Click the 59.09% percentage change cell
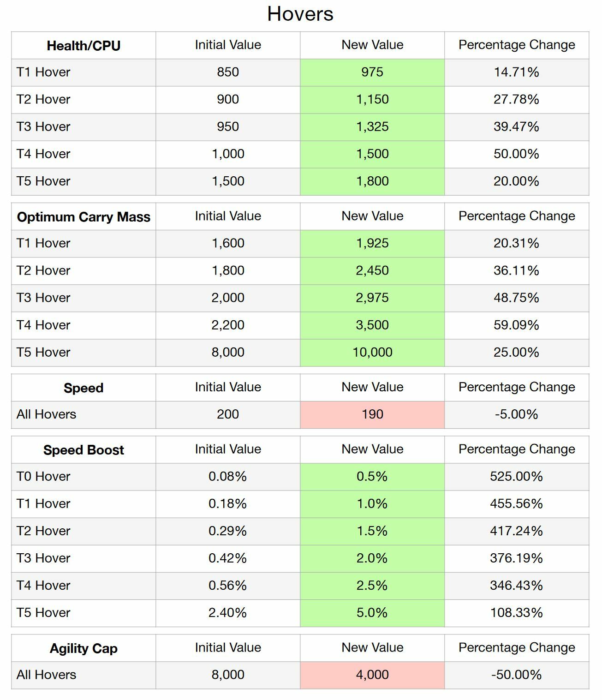602x700 pixels. point(516,325)
